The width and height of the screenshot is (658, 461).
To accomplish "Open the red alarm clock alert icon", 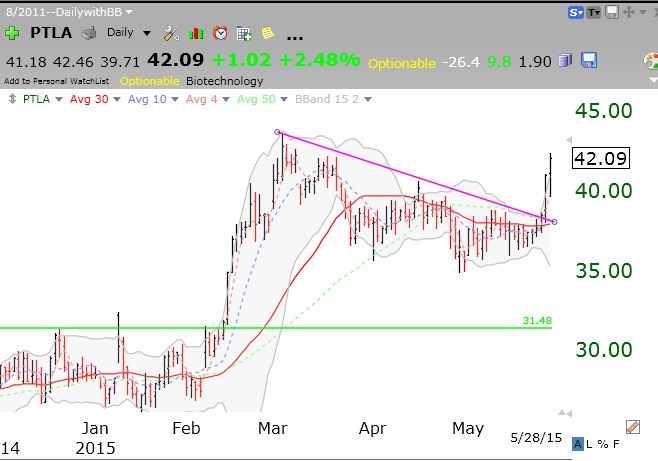I will click(x=220, y=33).
